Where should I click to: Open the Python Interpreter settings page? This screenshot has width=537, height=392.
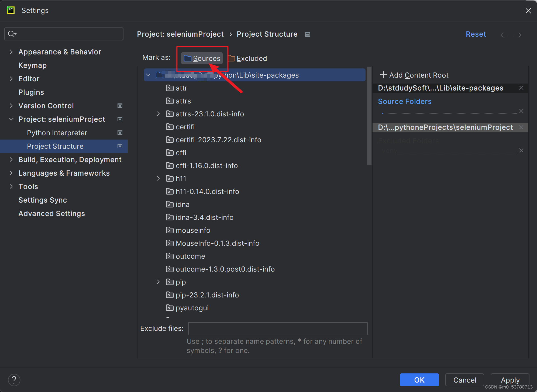tap(57, 133)
